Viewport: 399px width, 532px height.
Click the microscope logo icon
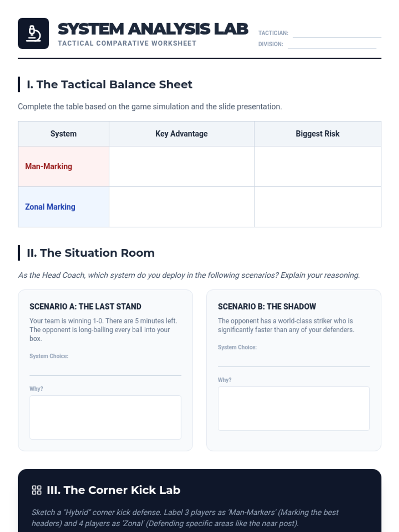[x=33, y=34]
